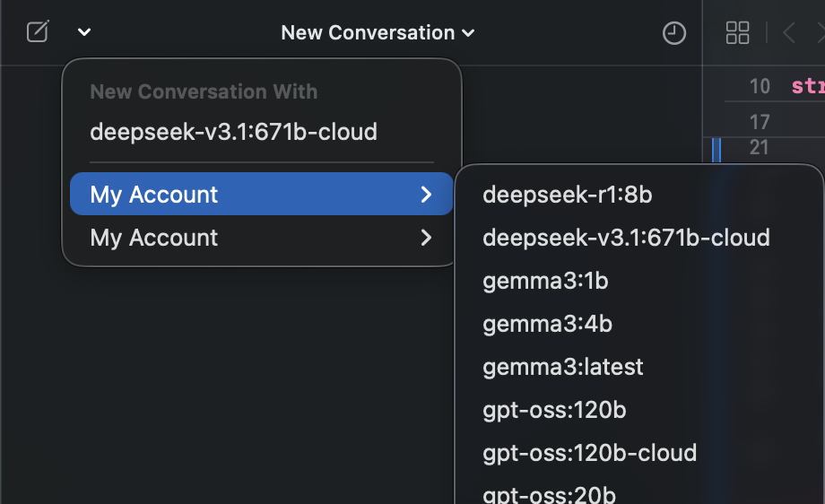Click line number 10 in editor gutter
825x504 pixels.
tap(760, 86)
